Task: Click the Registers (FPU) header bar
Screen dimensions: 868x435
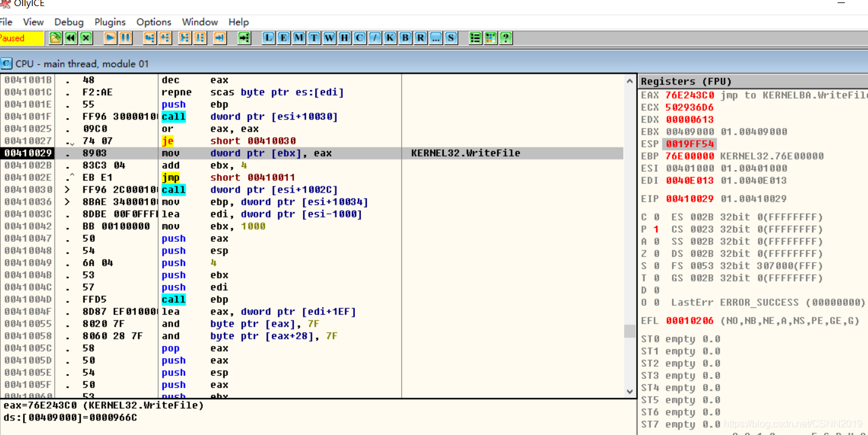Action: pos(753,81)
